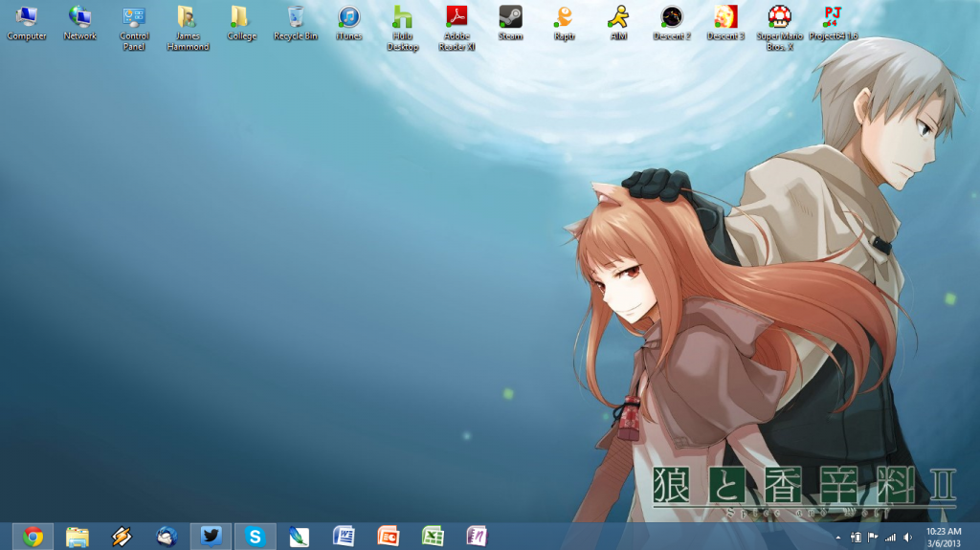Switch to Google Chrome in the taskbar
980x550 pixels.
(x=33, y=537)
